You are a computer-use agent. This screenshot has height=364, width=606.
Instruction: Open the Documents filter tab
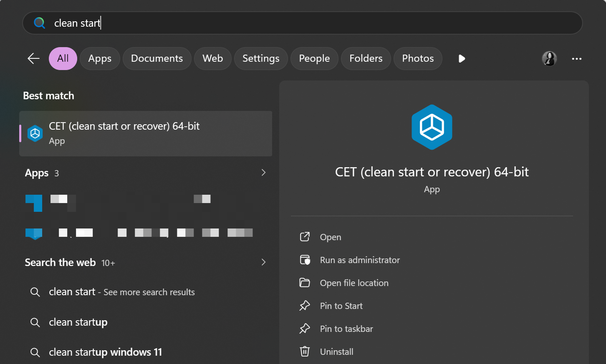pos(157,58)
